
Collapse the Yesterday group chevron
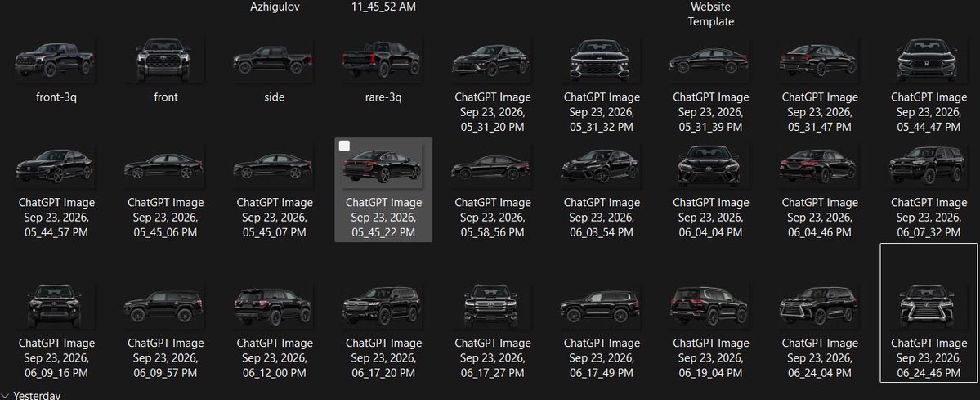(5, 396)
